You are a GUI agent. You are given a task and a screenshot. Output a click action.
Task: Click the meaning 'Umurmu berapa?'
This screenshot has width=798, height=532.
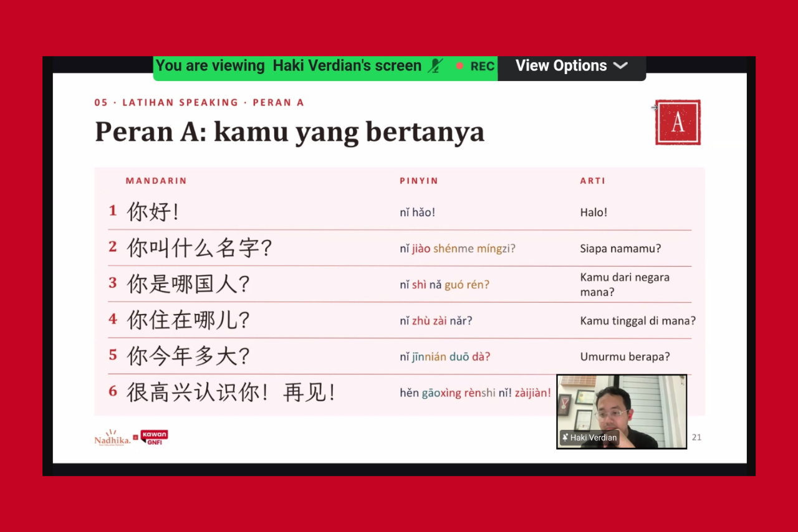tap(625, 357)
